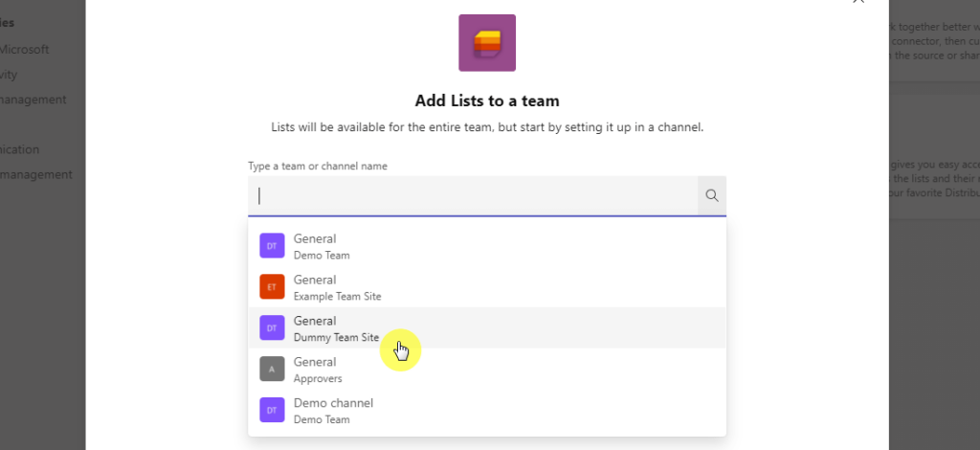Click the 'Dummy Team Site' subtitle text
This screenshot has width=980, height=450.
tap(336, 337)
